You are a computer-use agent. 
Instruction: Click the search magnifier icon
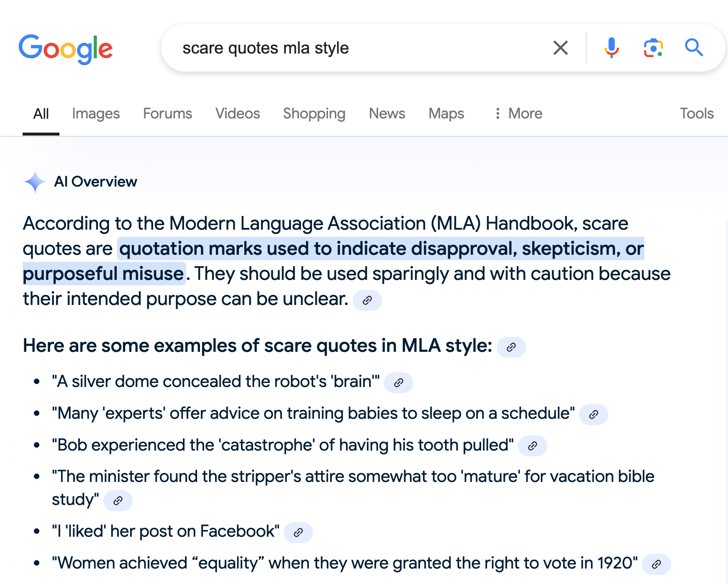pos(695,48)
